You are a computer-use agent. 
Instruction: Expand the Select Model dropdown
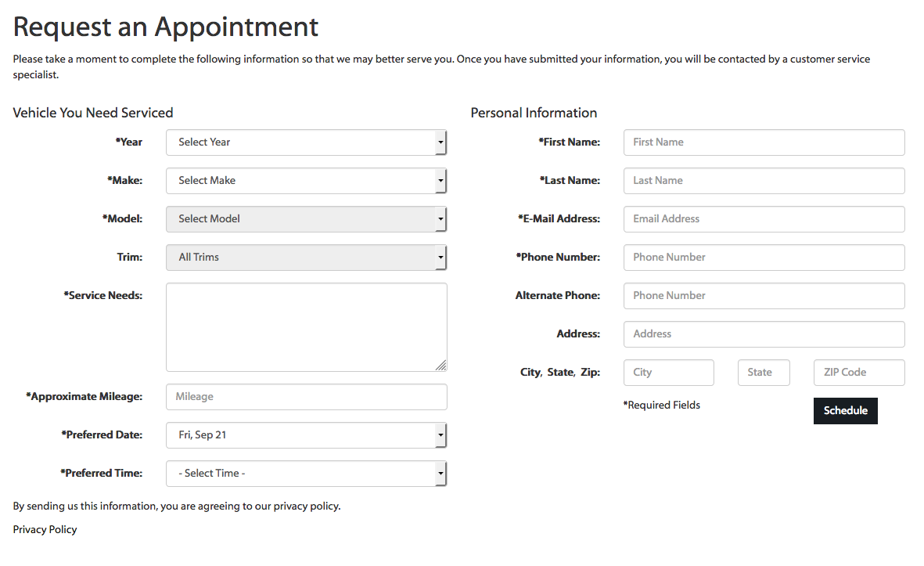pos(306,219)
